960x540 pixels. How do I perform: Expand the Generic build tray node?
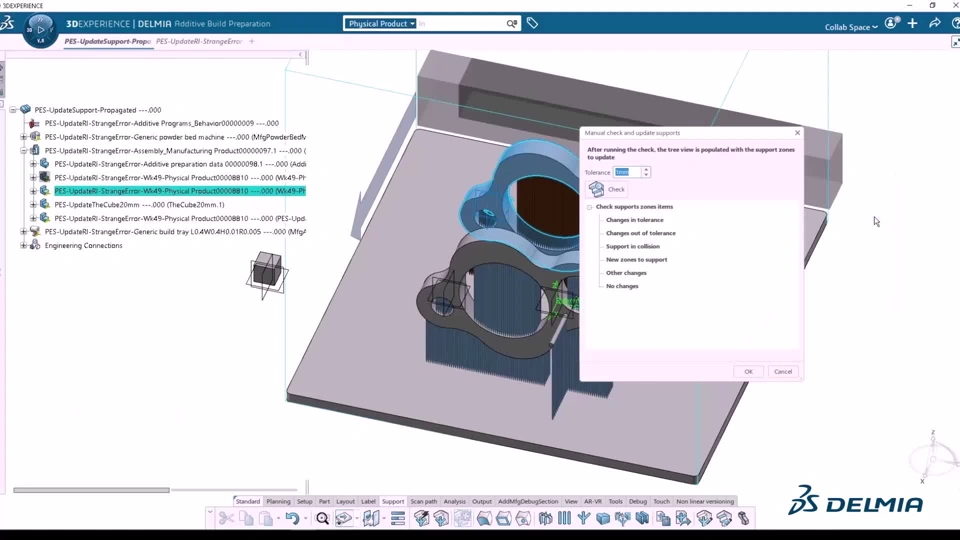[x=23, y=231]
